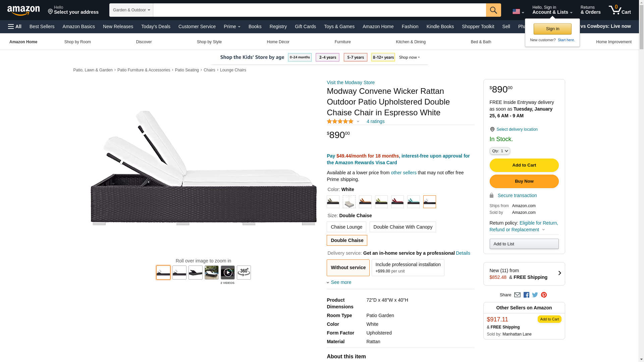Choose Double Chaise With Canopy size

tap(402, 227)
